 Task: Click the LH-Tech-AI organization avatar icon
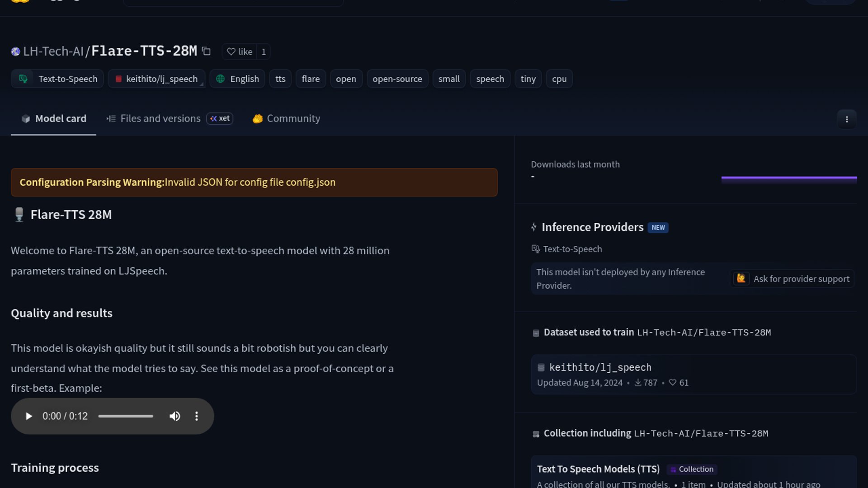pyautogui.click(x=16, y=52)
